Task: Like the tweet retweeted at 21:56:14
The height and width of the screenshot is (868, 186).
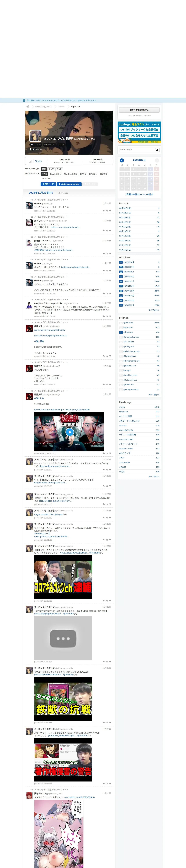Action: pos(110,356)
